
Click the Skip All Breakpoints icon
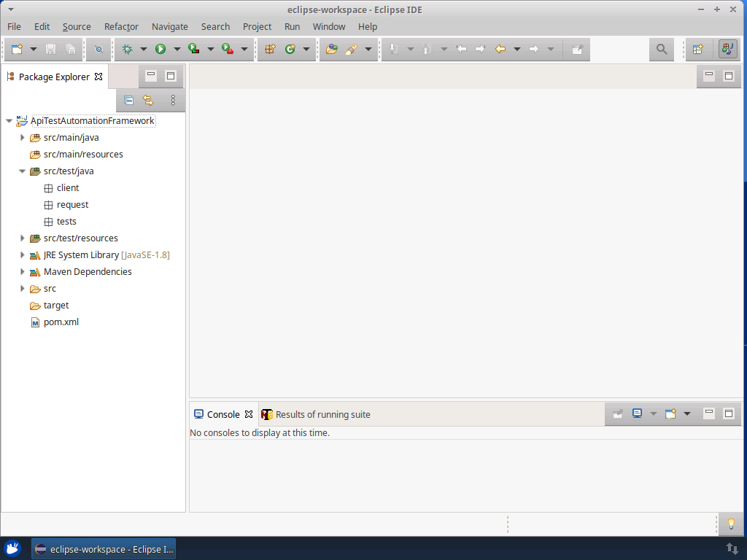[x=98, y=49]
